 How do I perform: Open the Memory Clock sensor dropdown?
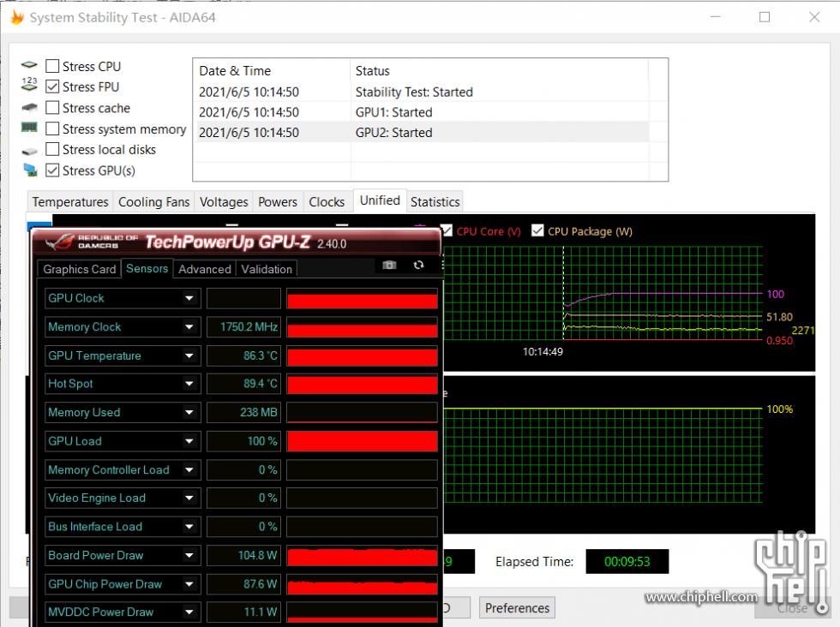pos(190,326)
